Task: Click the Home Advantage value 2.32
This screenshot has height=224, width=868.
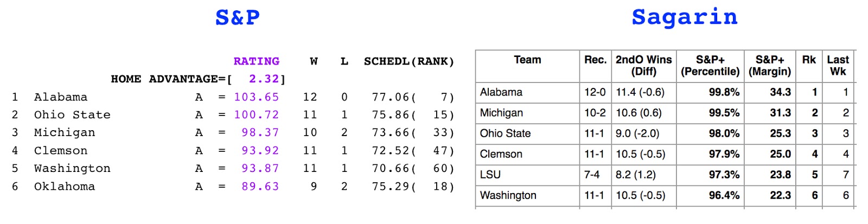Action: click(264, 79)
